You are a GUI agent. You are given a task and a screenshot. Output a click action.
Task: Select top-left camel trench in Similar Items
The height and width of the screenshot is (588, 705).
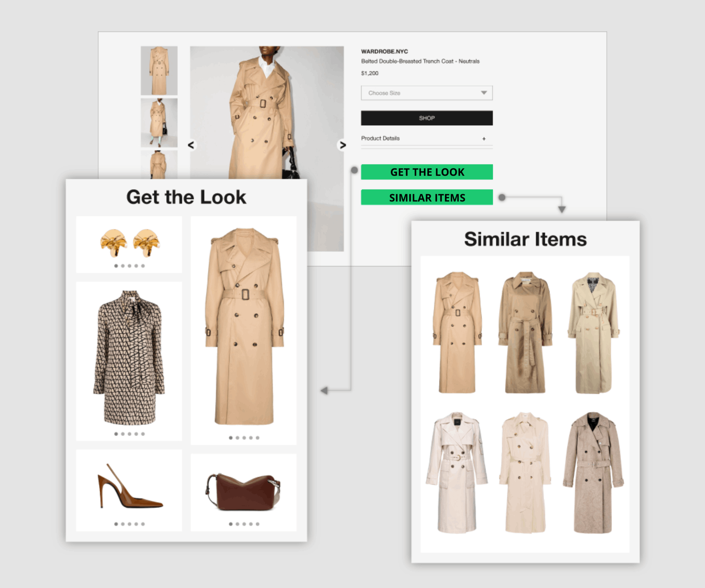[457, 332]
